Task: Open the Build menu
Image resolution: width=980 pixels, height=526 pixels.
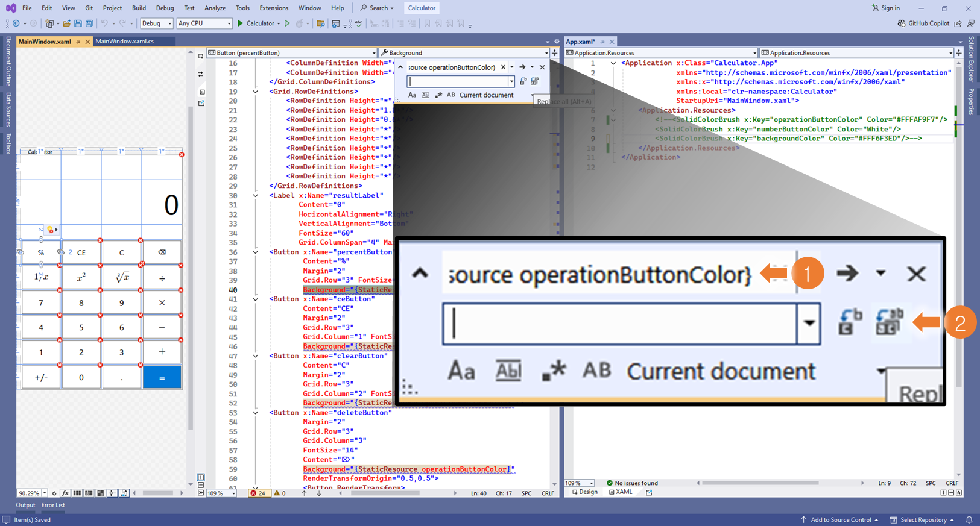Action: tap(139, 8)
